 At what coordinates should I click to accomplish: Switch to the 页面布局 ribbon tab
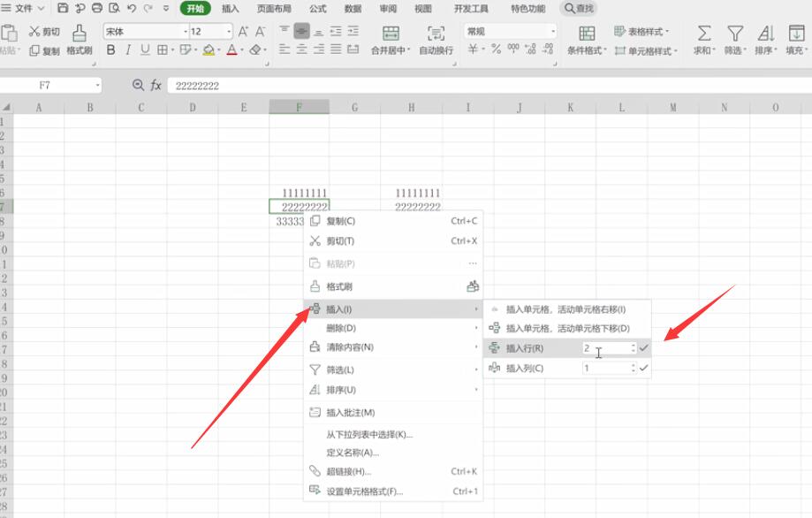click(274, 8)
